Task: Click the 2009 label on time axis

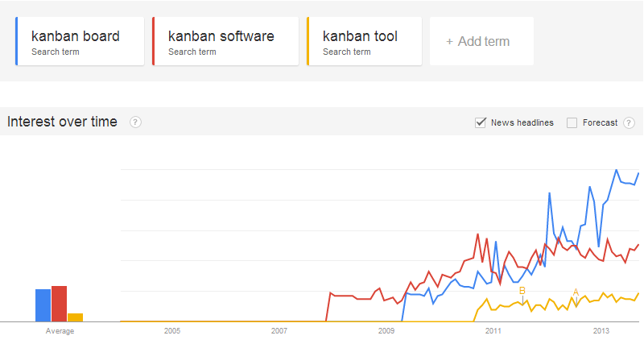Action: [x=386, y=330]
